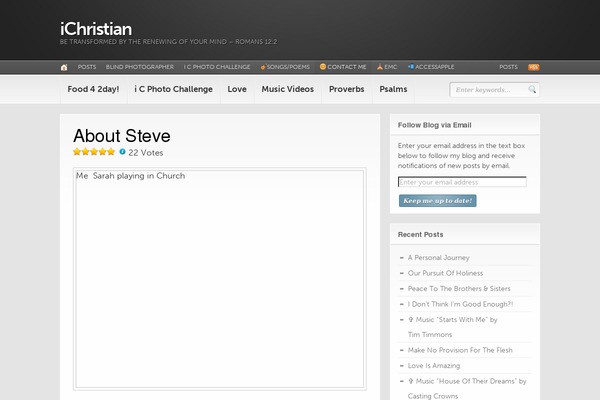The width and height of the screenshot is (600, 400).
Task: Open the Love Is Amazing post
Action: pyautogui.click(x=434, y=366)
